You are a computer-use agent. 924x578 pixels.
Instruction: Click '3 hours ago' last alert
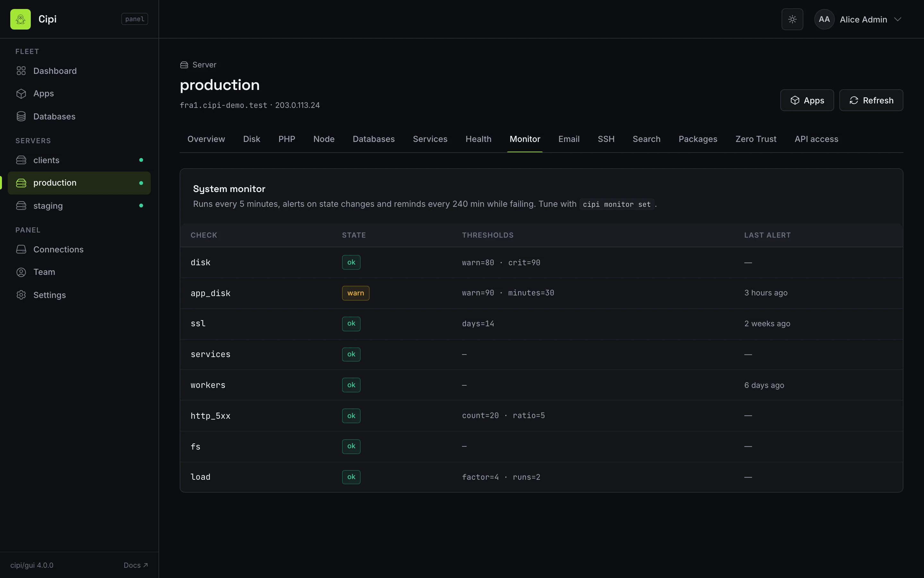(766, 293)
